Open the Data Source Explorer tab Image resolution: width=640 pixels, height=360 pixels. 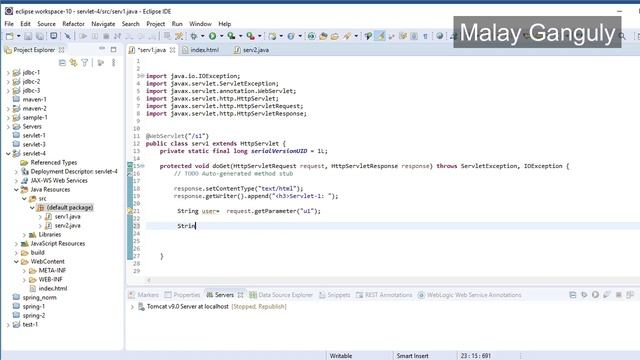281,295
